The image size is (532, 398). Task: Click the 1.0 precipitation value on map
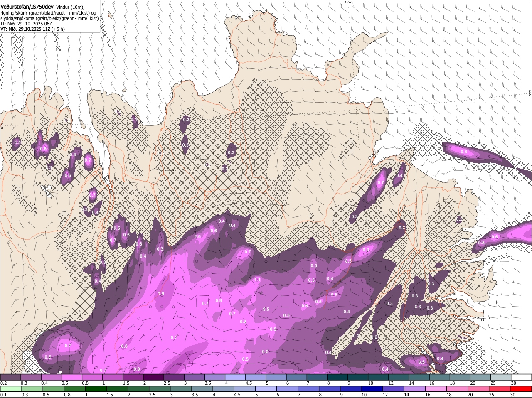coord(161,293)
